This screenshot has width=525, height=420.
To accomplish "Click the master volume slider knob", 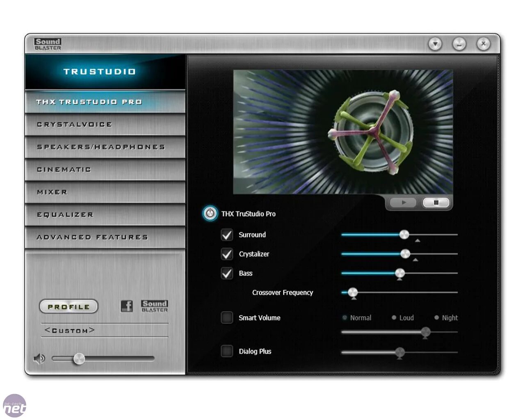I will click(x=79, y=359).
